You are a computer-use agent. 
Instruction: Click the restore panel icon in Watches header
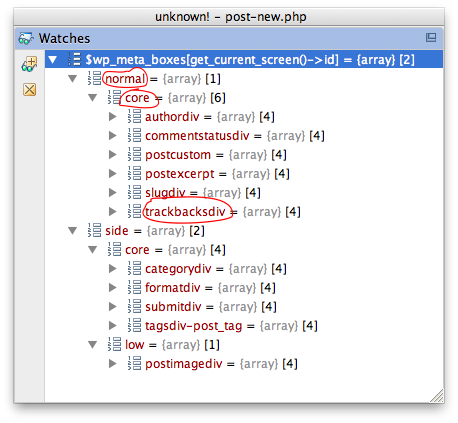[431, 38]
